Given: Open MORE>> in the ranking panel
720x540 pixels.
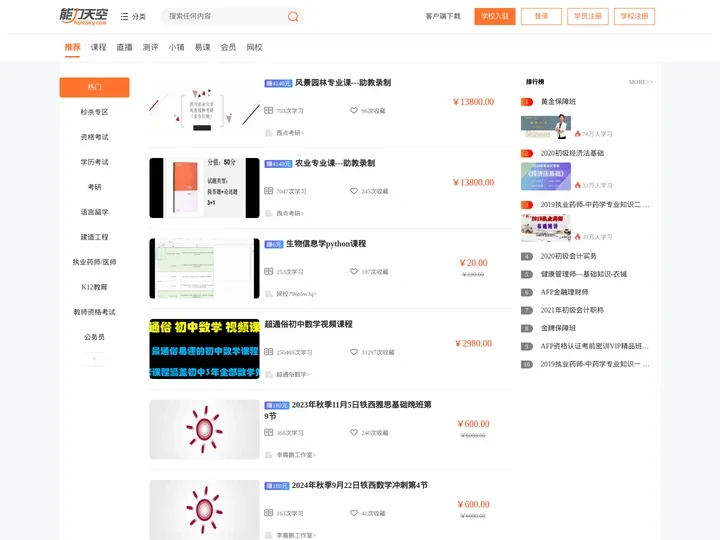Looking at the screenshot, I should click(640, 82).
